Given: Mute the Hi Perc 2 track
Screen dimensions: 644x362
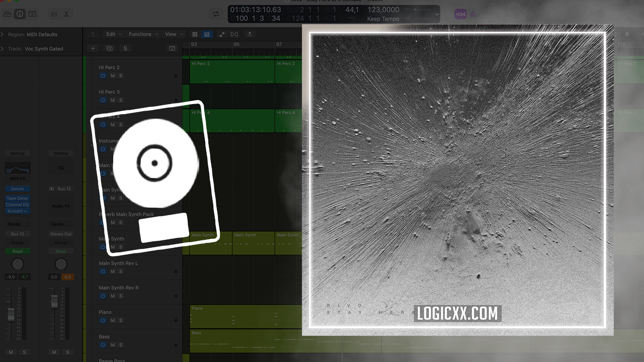Looking at the screenshot, I should 113,75.
